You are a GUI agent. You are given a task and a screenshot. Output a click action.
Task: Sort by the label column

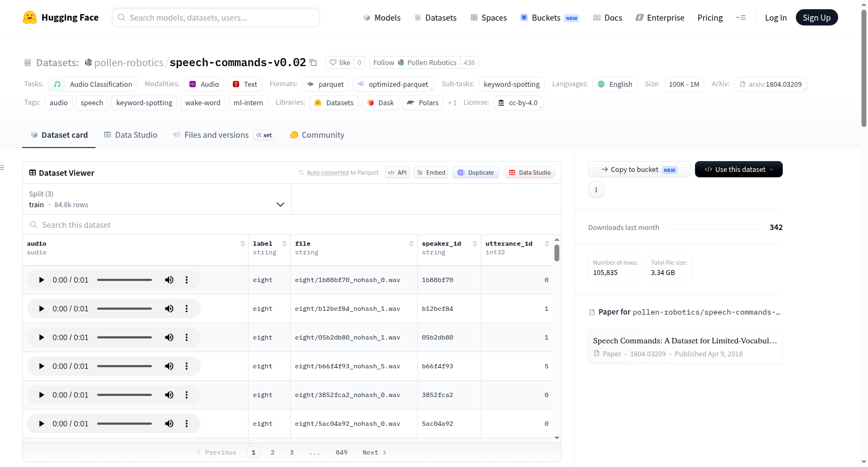284,244
